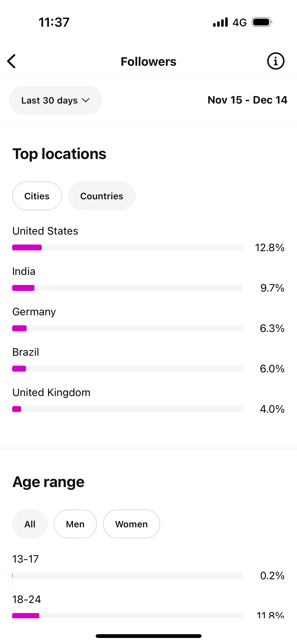Select the Countries tab
Screen dimensions: 297x644
coord(102,196)
